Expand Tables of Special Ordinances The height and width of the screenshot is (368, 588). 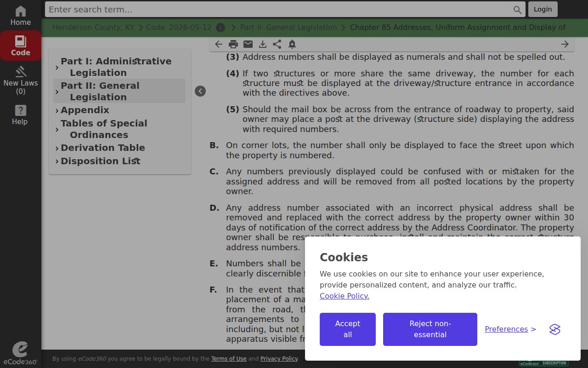(x=57, y=129)
